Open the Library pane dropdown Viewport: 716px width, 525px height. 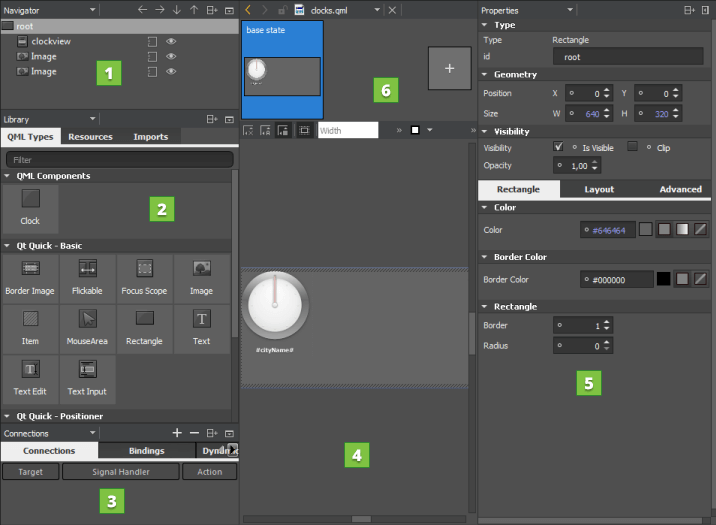coord(93,119)
